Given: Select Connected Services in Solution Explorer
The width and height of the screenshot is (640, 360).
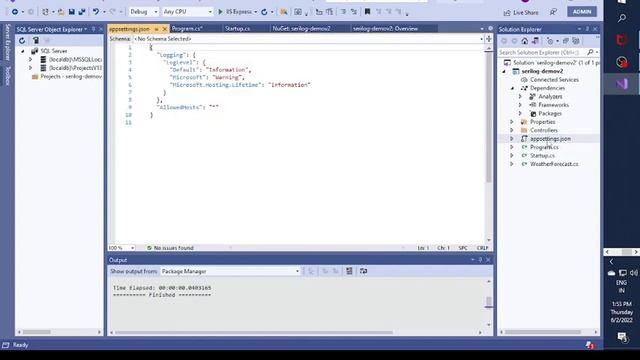Looking at the screenshot, I should pos(554,80).
